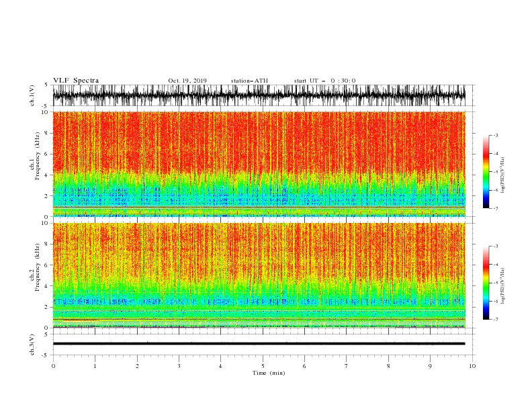
Task: Click the 'ch.1(V)' waveform axis label
Action: coord(32,95)
